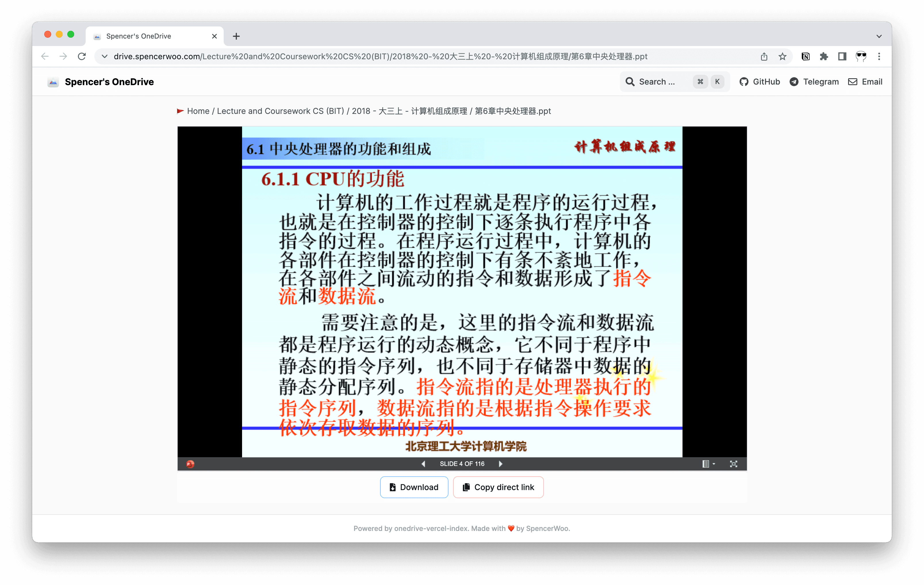Toggle the browser side panel
The image size is (924, 585).
[x=842, y=57]
